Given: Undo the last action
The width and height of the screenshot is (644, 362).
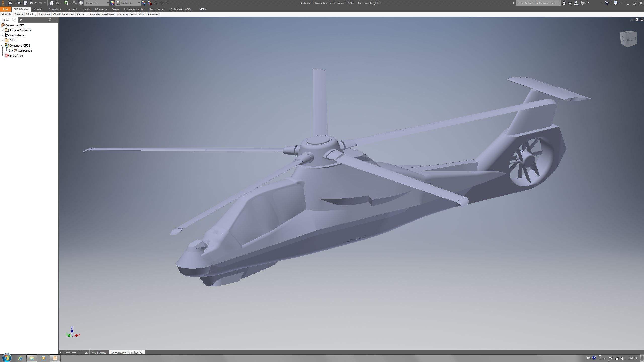Looking at the screenshot, I should click(x=31, y=3).
